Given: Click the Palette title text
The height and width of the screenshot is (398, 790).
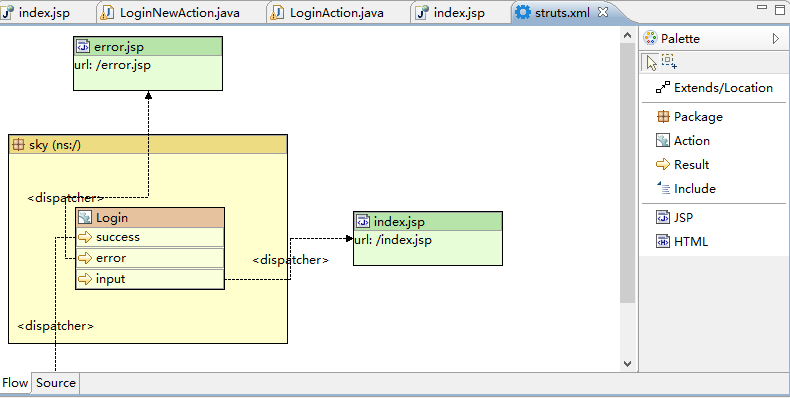Looking at the screenshot, I should (680, 38).
